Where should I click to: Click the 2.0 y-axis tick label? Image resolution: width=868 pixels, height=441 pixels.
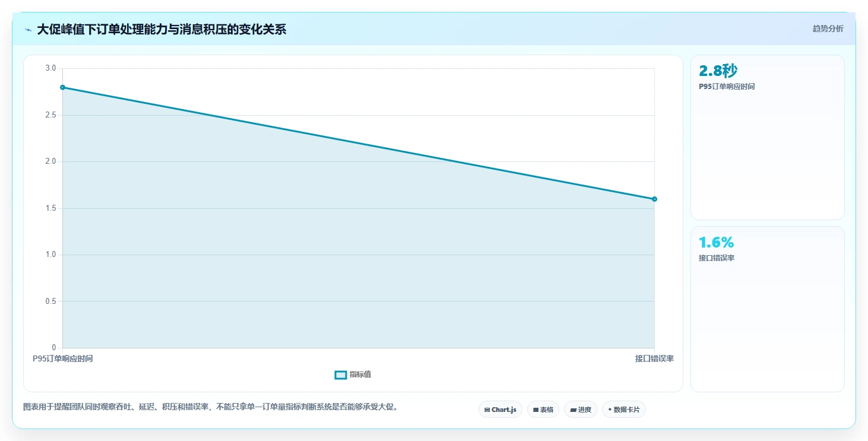coord(50,161)
